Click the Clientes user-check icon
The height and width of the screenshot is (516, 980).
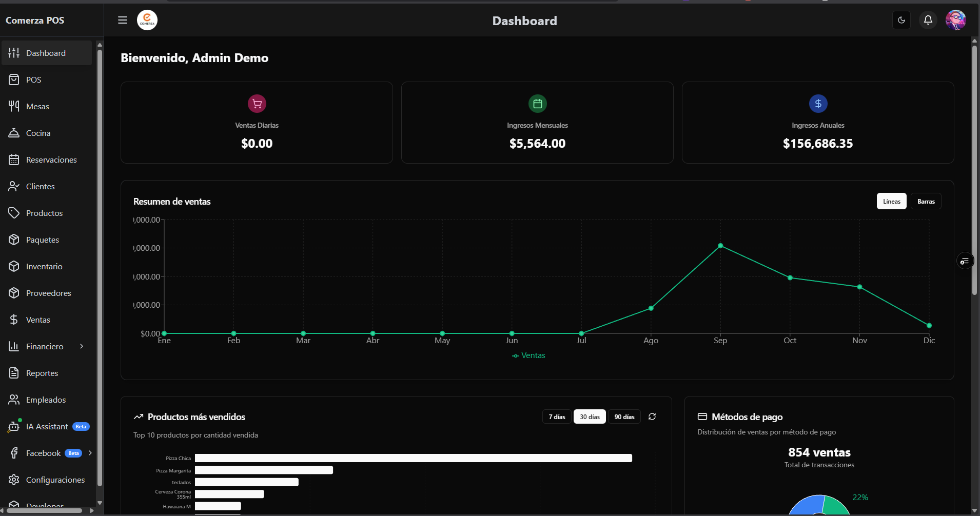tap(14, 186)
